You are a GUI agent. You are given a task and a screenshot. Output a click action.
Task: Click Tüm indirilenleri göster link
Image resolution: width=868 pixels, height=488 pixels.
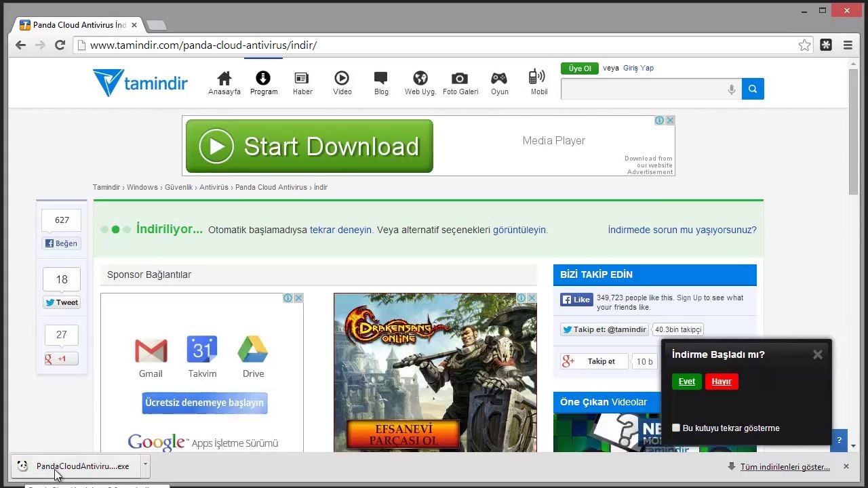coord(785,467)
